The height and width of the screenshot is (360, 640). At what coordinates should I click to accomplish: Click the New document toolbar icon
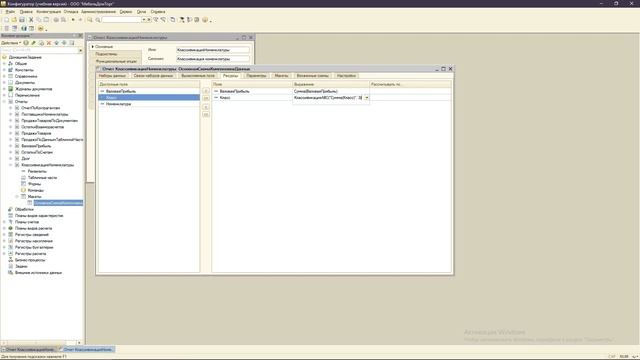[7, 20]
